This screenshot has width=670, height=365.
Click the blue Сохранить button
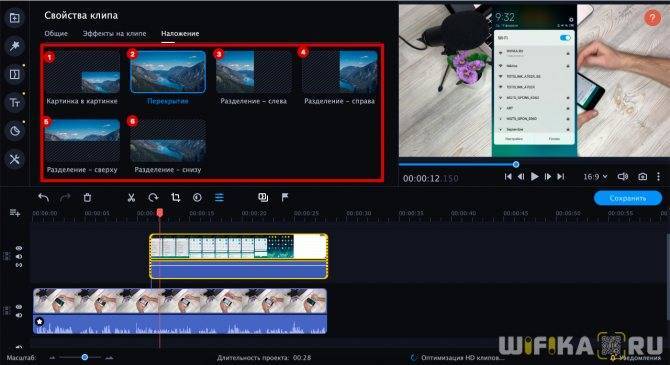tap(628, 198)
